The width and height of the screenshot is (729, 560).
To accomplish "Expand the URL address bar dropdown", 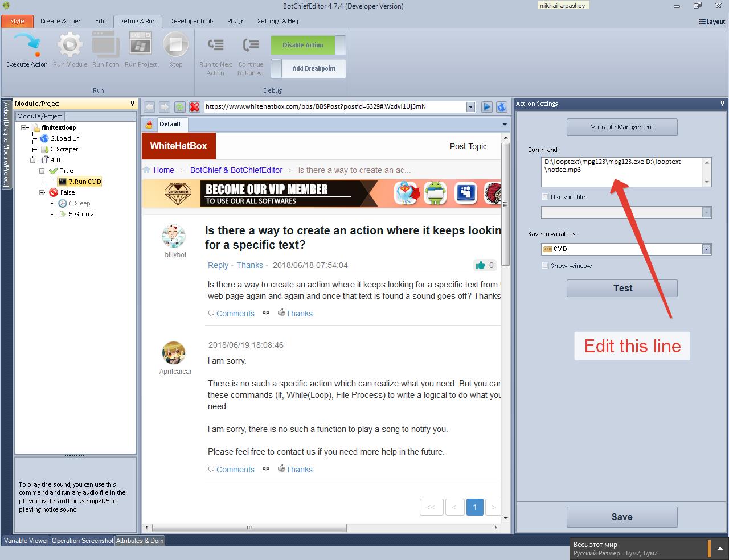I will click(x=470, y=107).
